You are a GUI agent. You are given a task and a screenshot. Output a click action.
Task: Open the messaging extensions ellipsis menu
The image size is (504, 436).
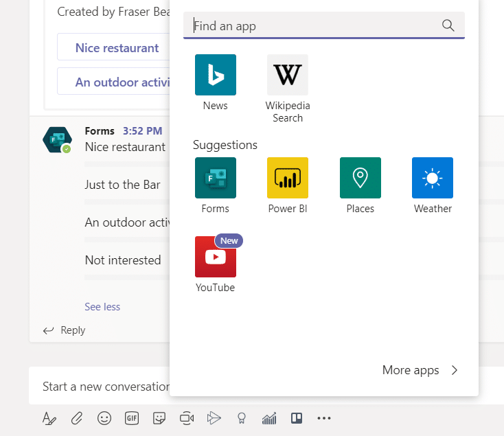324,417
